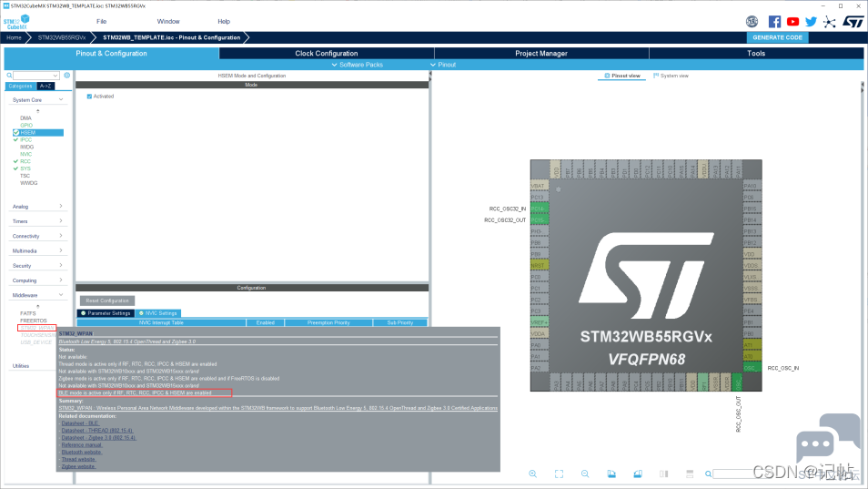Rotate chip counter-clockwise icon
Image resolution: width=868 pixels, height=489 pixels.
point(638,474)
